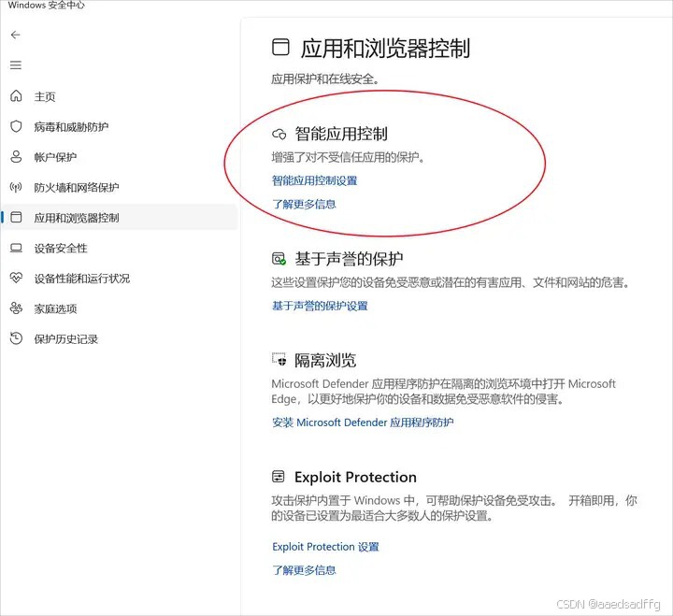This screenshot has height=616, width=673.
Task: Click the heart icon for 设备性能和运行状况
Action: click(x=16, y=278)
